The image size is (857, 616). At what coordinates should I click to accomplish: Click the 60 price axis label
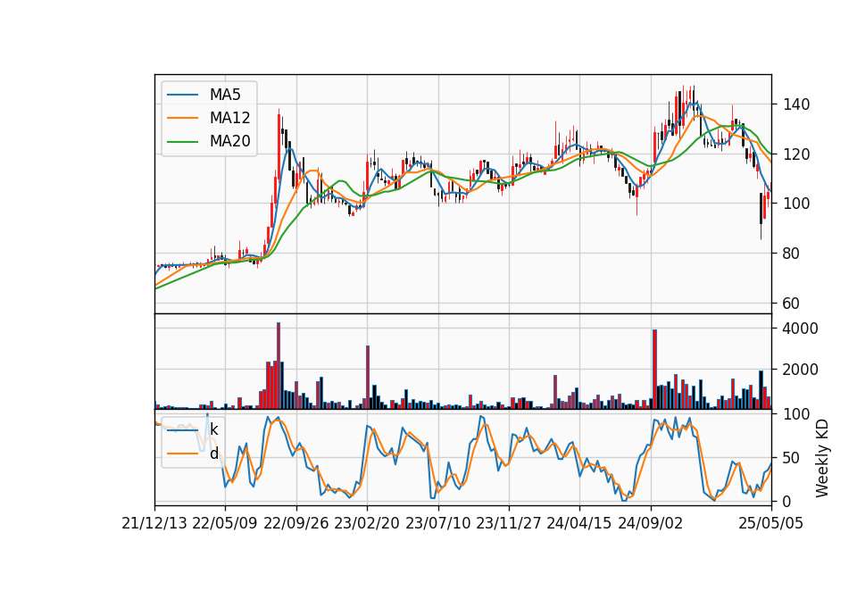click(792, 304)
